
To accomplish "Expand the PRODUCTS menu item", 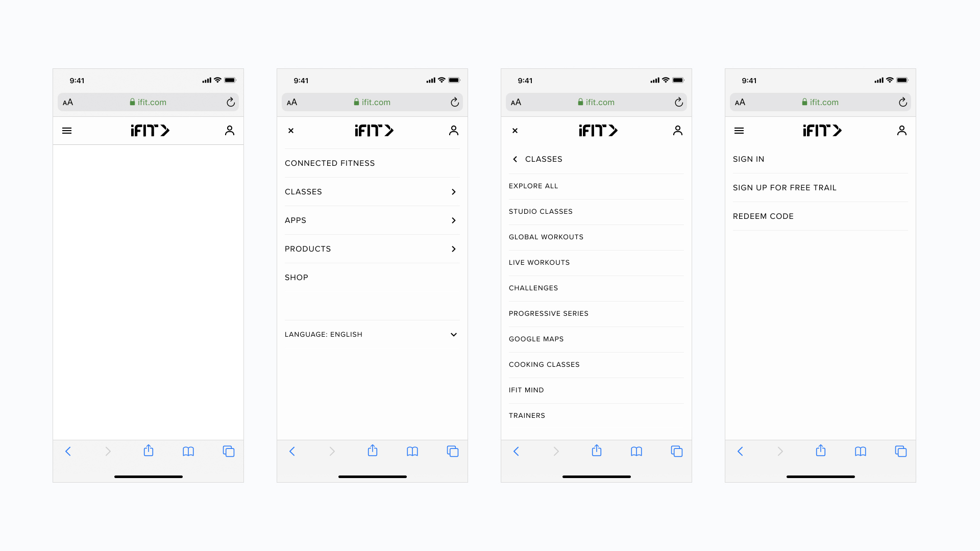I will (372, 249).
